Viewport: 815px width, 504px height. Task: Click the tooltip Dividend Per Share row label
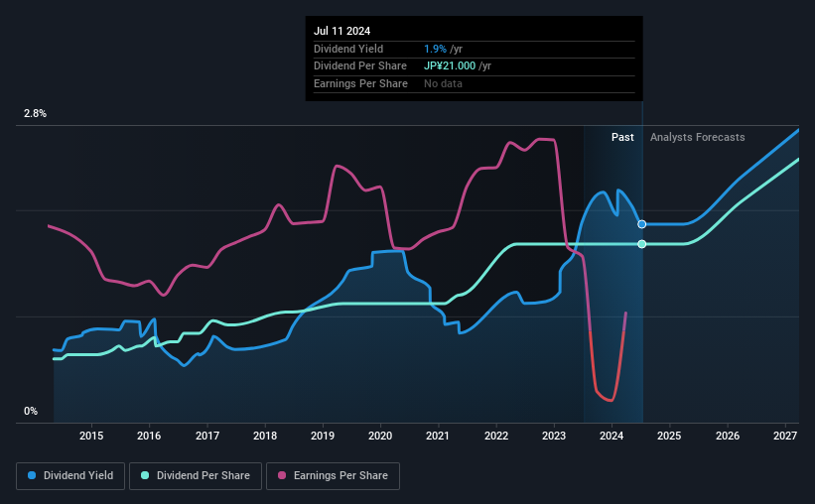pos(360,66)
